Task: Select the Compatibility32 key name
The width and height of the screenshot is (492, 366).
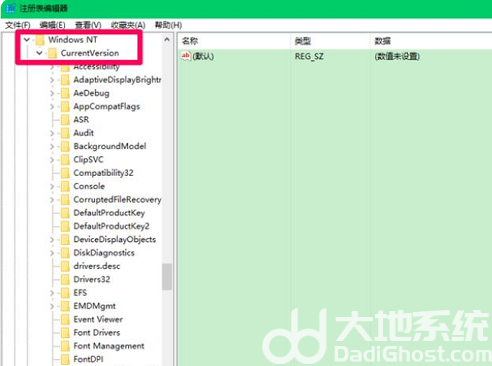Action: pyautogui.click(x=103, y=173)
